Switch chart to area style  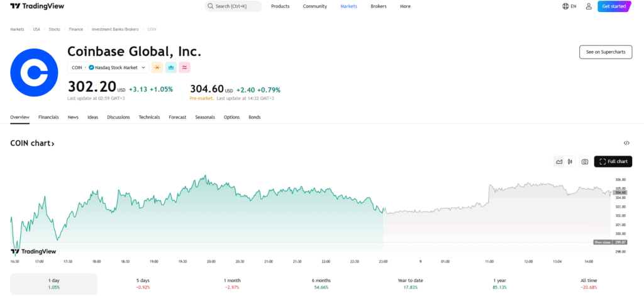point(559,162)
